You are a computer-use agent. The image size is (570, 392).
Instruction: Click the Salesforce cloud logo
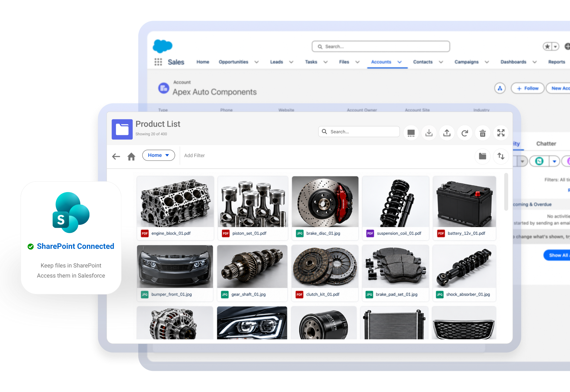click(x=163, y=46)
